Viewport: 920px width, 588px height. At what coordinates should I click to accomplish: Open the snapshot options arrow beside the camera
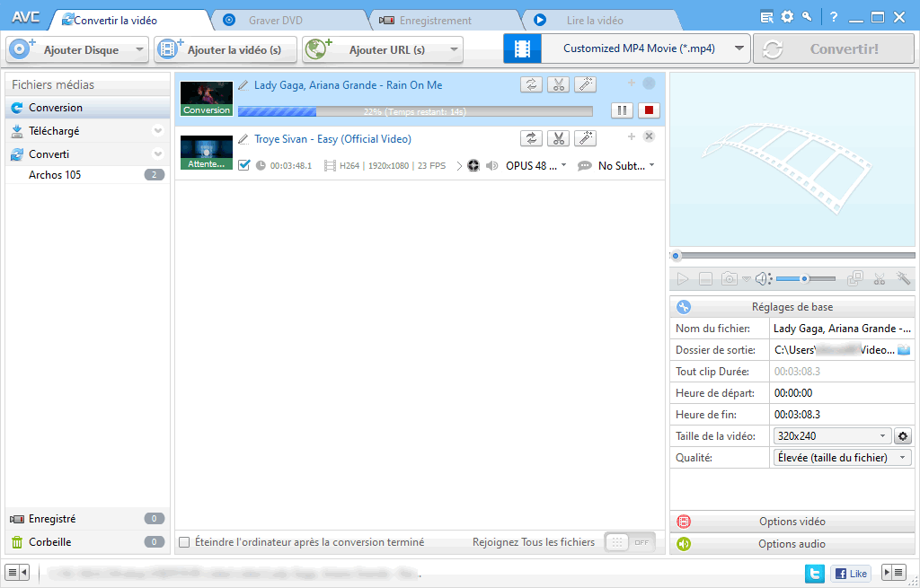click(747, 279)
